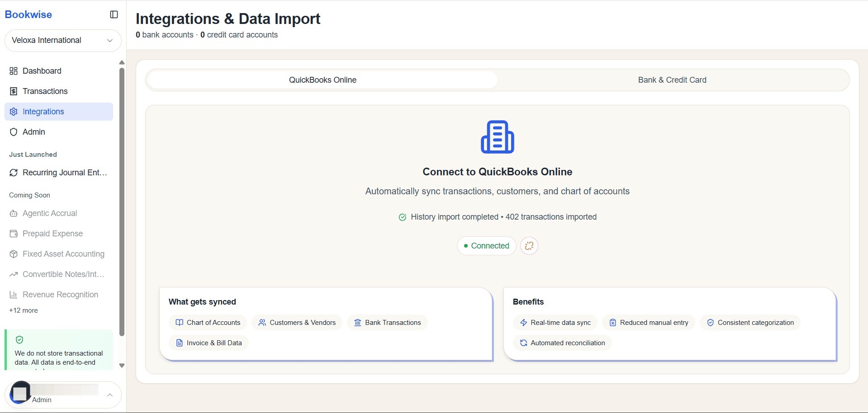Click the Coming Soon section label
The width and height of the screenshot is (868, 413).
tap(29, 195)
